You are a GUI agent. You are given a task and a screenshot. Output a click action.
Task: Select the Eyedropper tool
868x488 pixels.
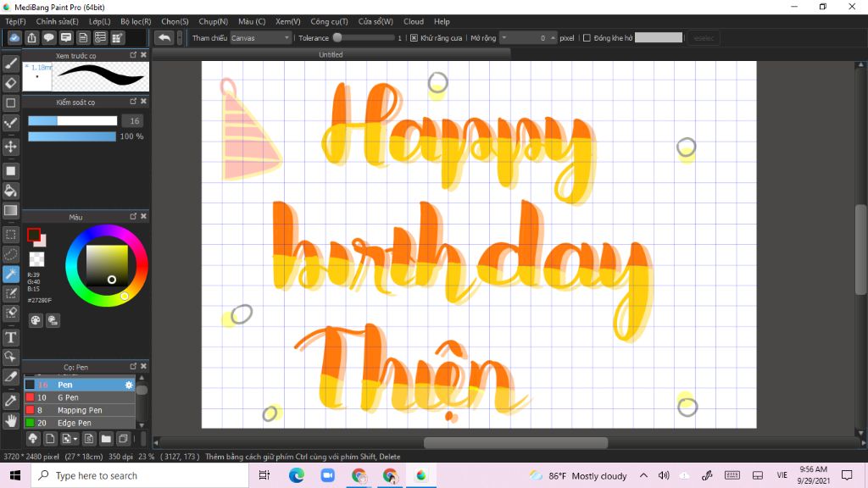click(10, 401)
